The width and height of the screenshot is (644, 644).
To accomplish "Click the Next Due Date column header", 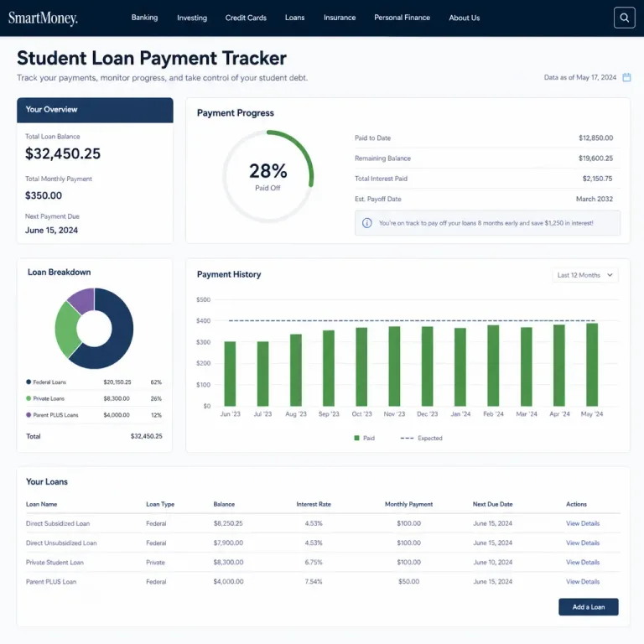I will [492, 504].
